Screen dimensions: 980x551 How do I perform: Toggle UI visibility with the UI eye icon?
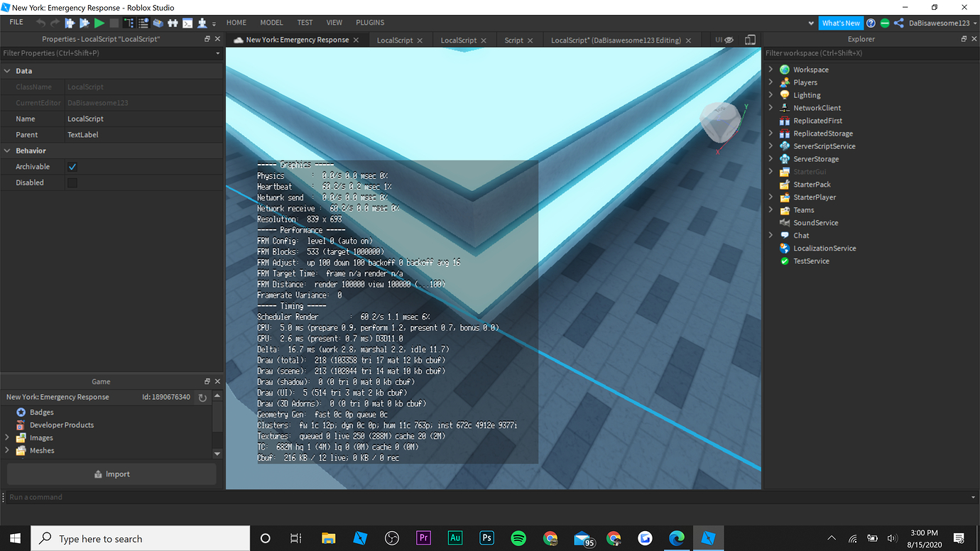(724, 39)
